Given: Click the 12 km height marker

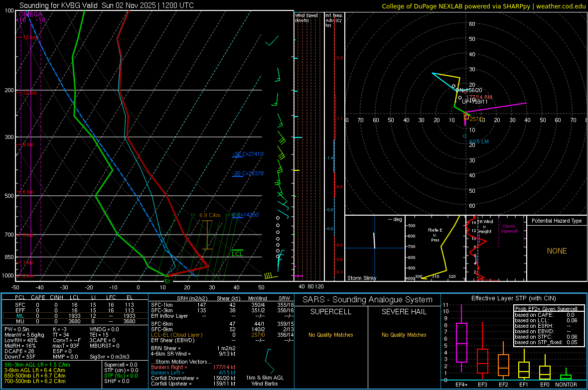Looking at the screenshot, I should pos(29,93).
